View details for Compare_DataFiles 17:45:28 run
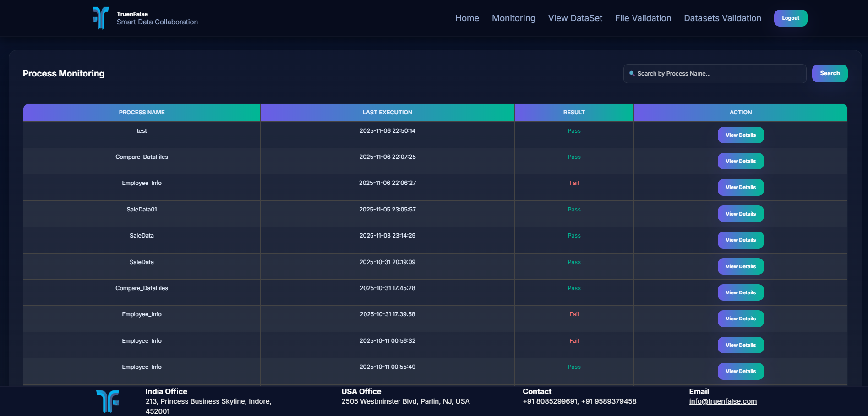 740,292
